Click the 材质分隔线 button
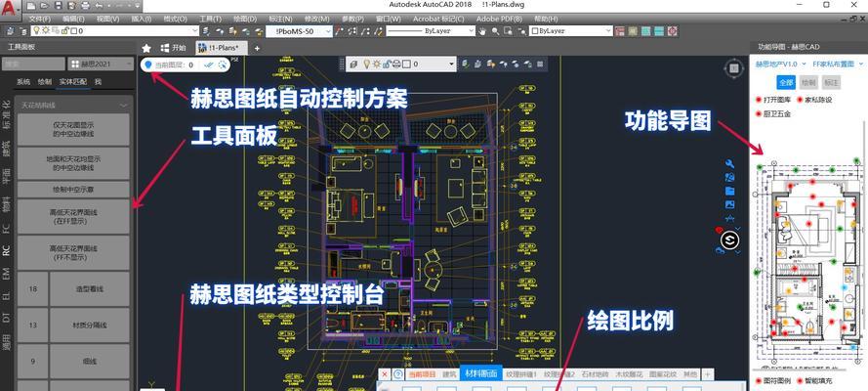This screenshot has width=868, height=391. click(89, 326)
